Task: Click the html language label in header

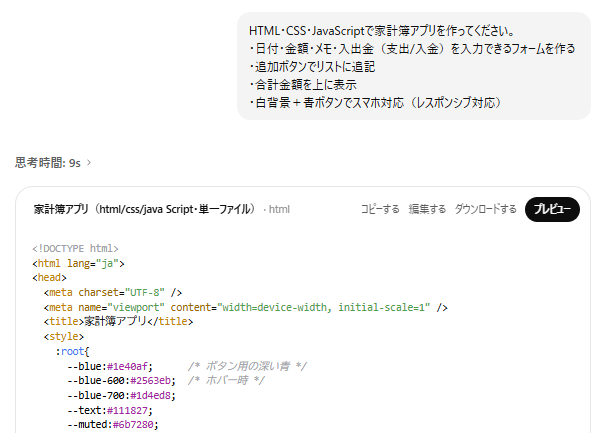Action: 279,210
